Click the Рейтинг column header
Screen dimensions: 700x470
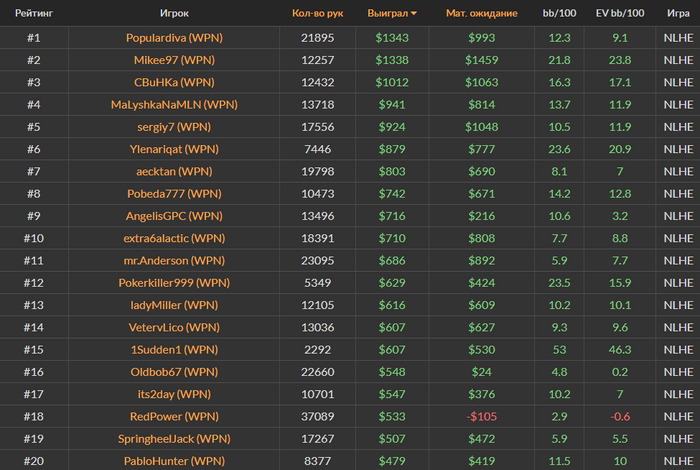click(34, 13)
